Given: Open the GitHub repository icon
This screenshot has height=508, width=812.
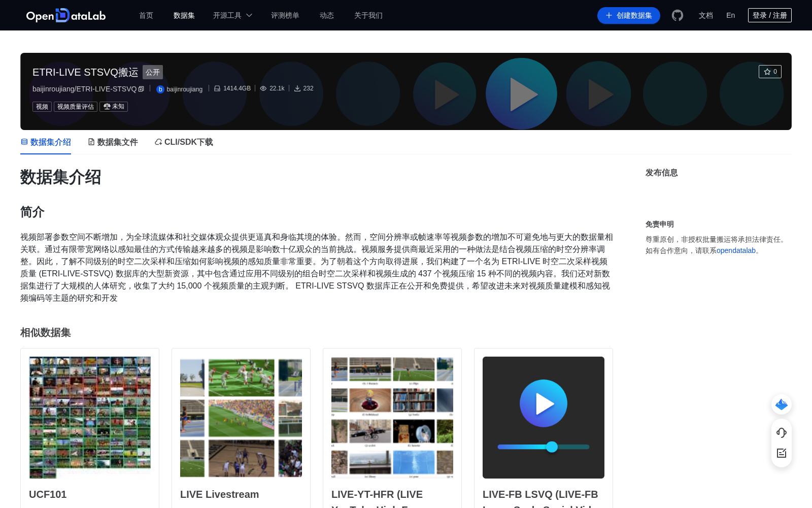Looking at the screenshot, I should point(678,15).
